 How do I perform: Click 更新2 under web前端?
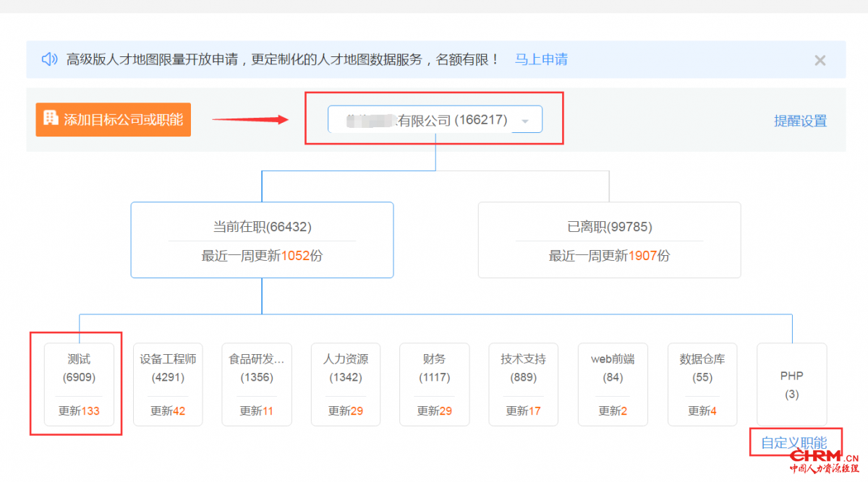tap(613, 410)
